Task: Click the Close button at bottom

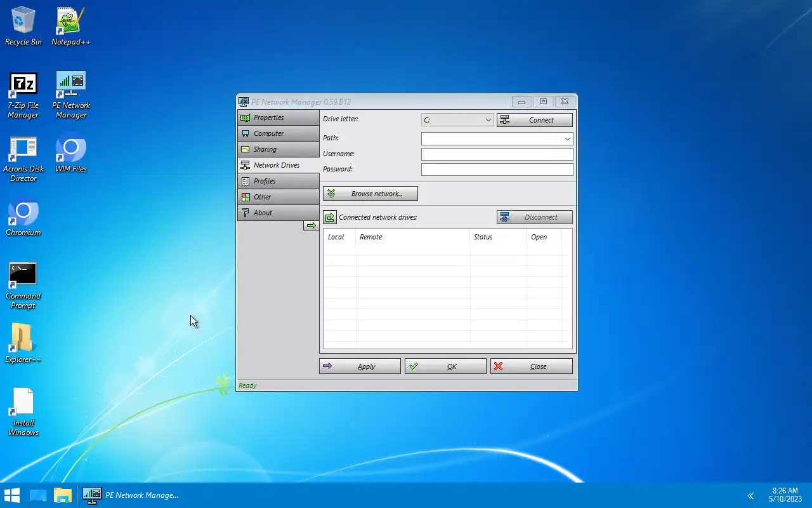Action: [x=532, y=366]
